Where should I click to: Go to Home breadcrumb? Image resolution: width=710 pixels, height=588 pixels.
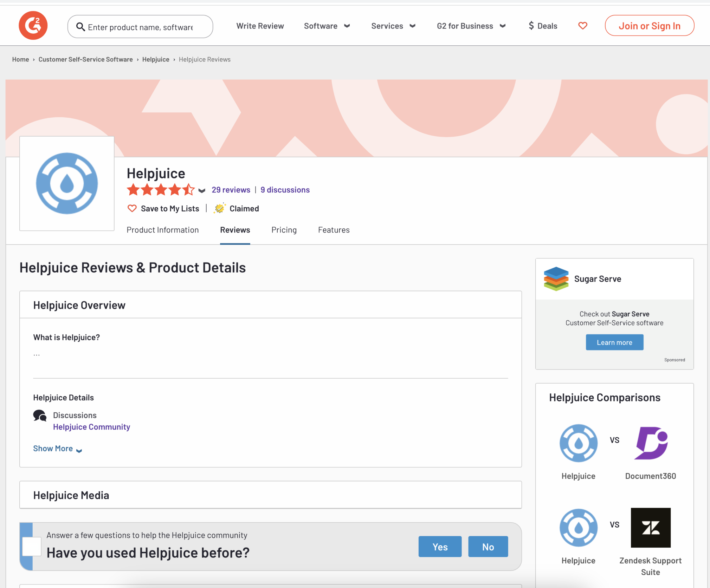click(x=21, y=59)
